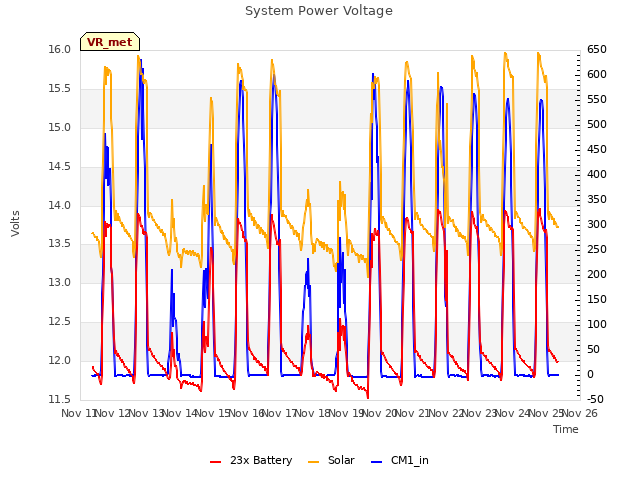Click the 250 right axis tick label

pos(597,249)
